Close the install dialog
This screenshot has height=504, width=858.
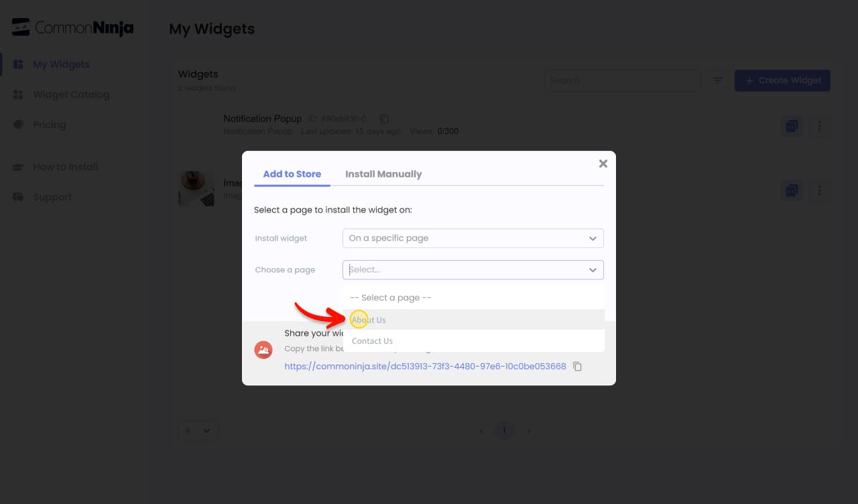tap(603, 164)
